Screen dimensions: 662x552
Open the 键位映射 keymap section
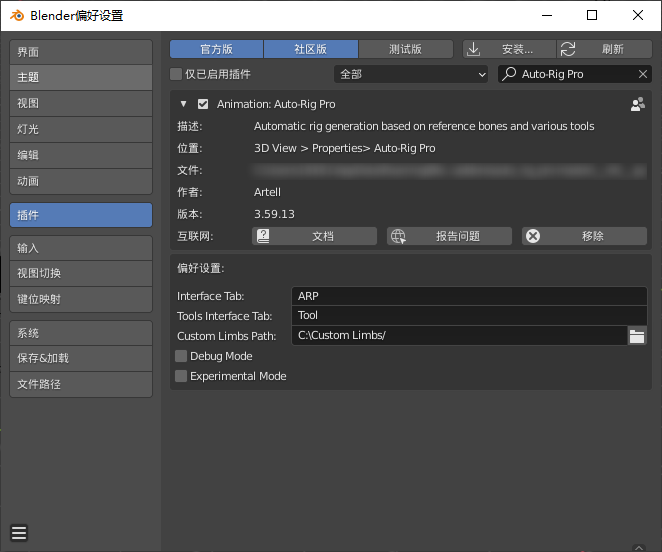click(x=81, y=299)
